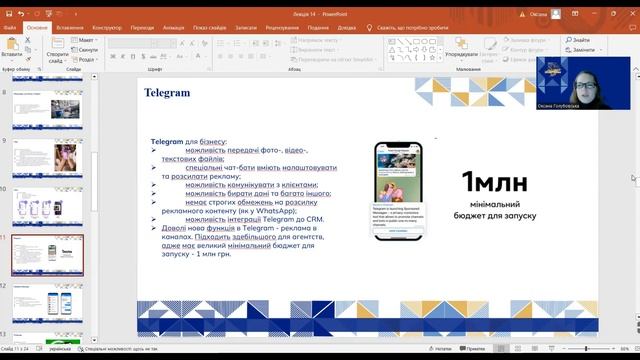
Task: Toggle Normal view button in status bar
Action: coord(501,349)
